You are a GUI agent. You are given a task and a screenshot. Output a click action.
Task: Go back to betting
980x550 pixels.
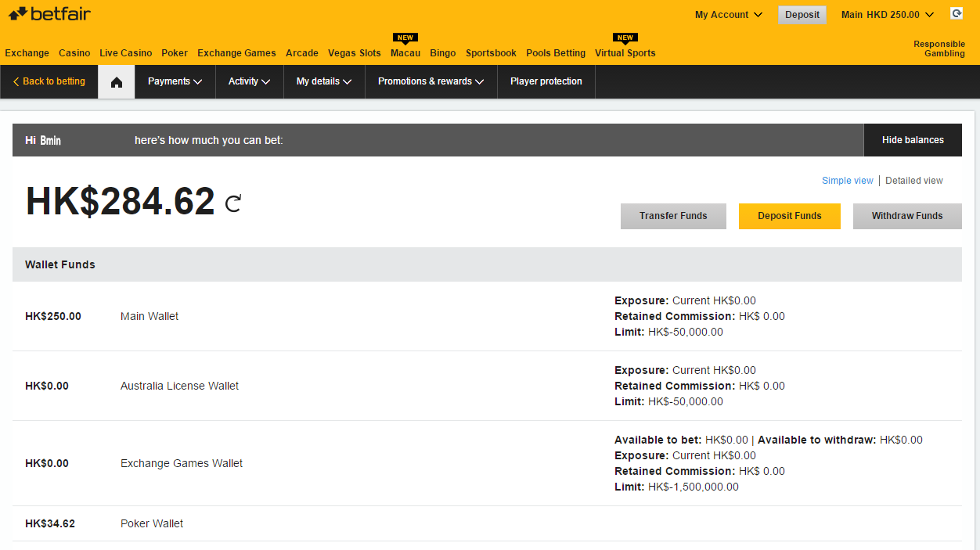pyautogui.click(x=49, y=81)
